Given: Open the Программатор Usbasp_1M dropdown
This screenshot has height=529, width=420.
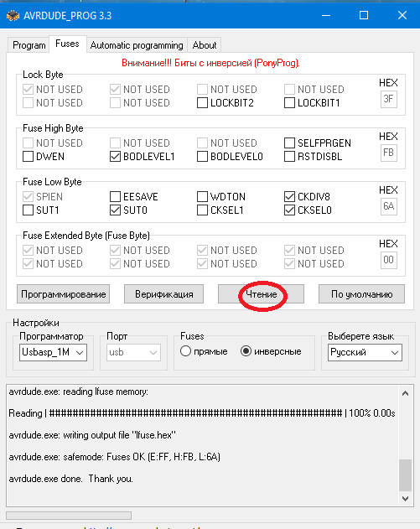Looking at the screenshot, I should (x=53, y=353).
